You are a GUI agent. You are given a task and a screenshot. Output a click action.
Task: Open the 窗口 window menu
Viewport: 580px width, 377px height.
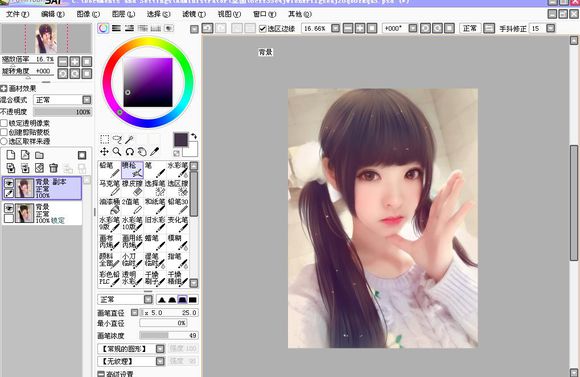264,14
